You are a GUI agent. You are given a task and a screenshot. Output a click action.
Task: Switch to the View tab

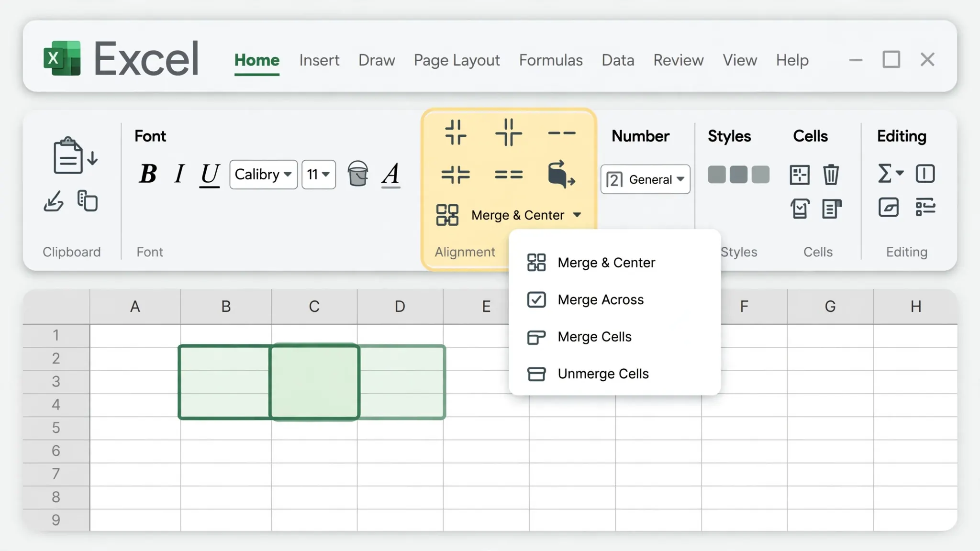click(x=740, y=60)
